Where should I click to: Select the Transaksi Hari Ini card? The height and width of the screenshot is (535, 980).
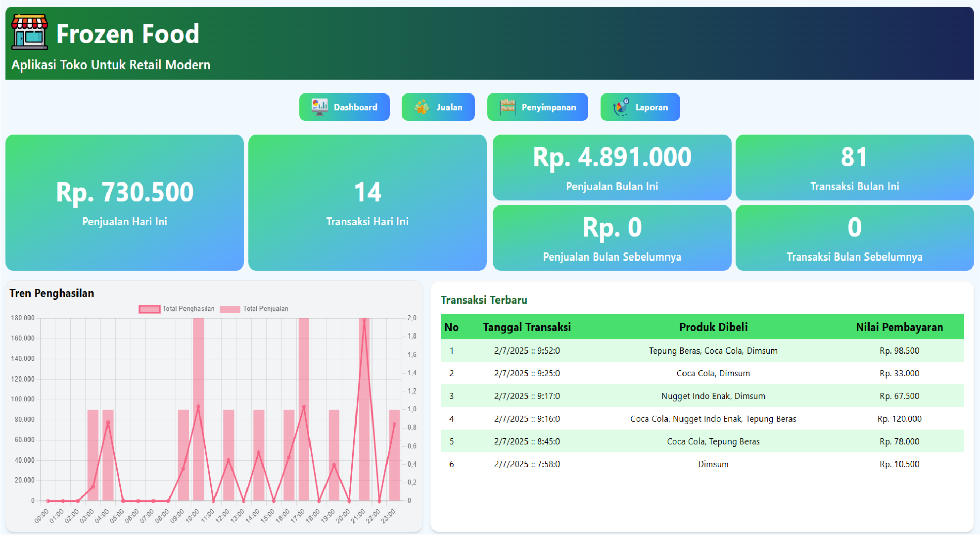(368, 202)
